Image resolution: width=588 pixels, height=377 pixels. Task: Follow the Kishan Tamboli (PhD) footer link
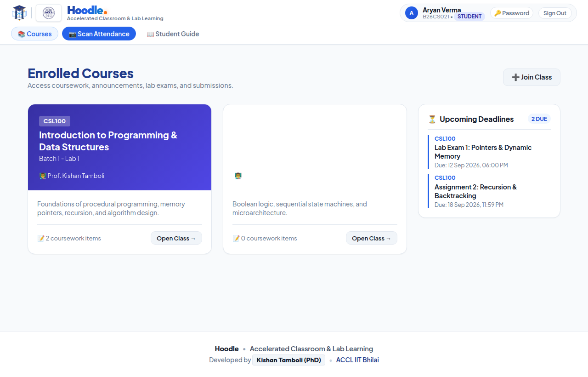click(288, 360)
